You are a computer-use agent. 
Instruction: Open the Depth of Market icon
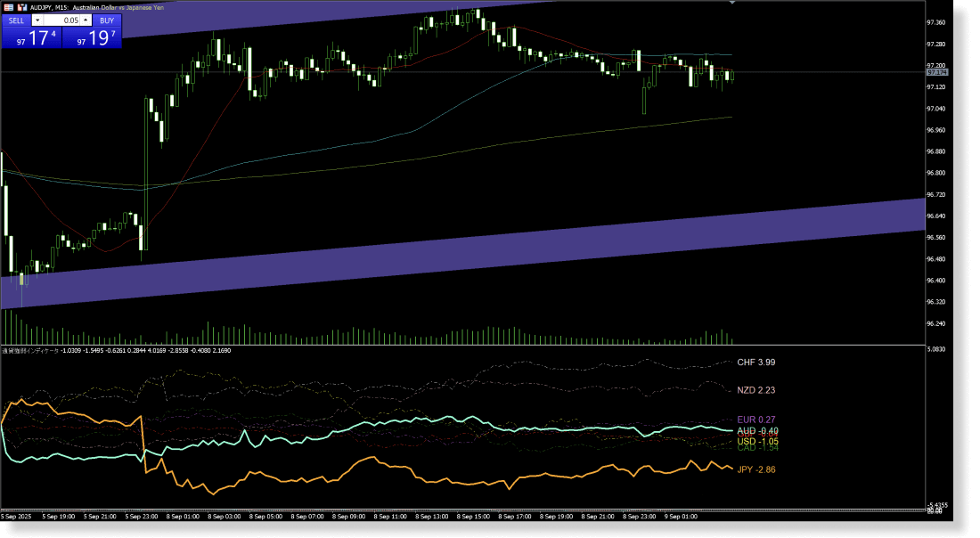pos(9,8)
